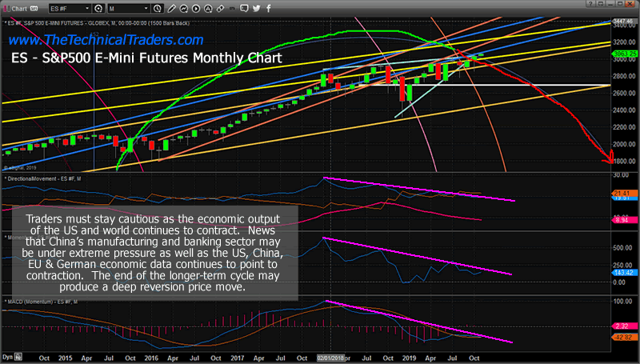Open the chat alert speech-bubble icon
The height and width of the screenshot is (364, 640).
pos(244,8)
